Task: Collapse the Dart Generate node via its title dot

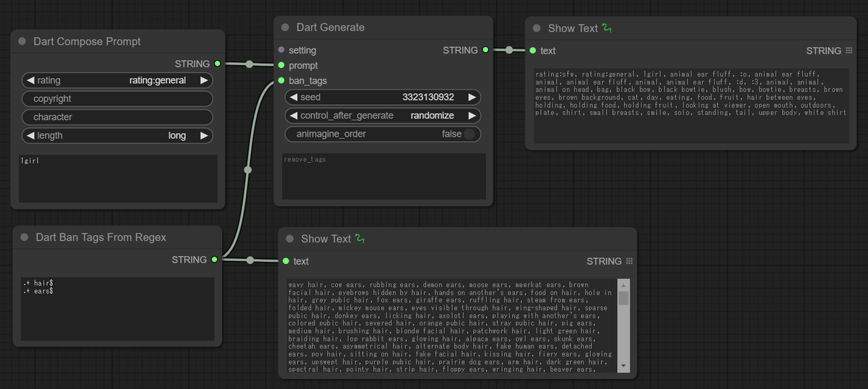Action: (x=286, y=27)
